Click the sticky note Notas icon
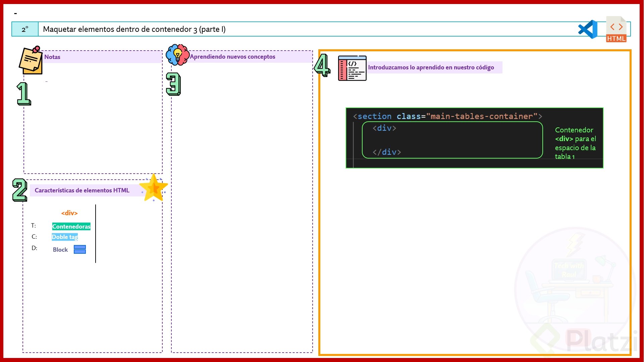Image resolution: width=644 pixels, height=362 pixels. (31, 60)
